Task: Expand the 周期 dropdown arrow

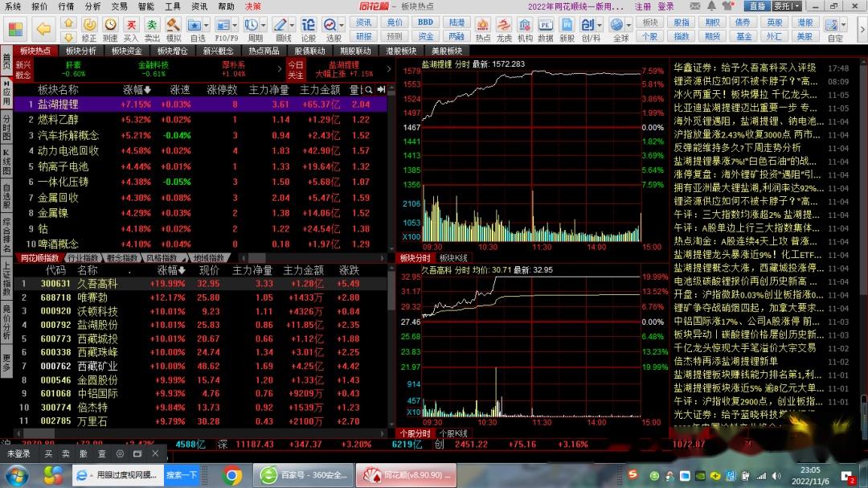Action: (x=264, y=25)
